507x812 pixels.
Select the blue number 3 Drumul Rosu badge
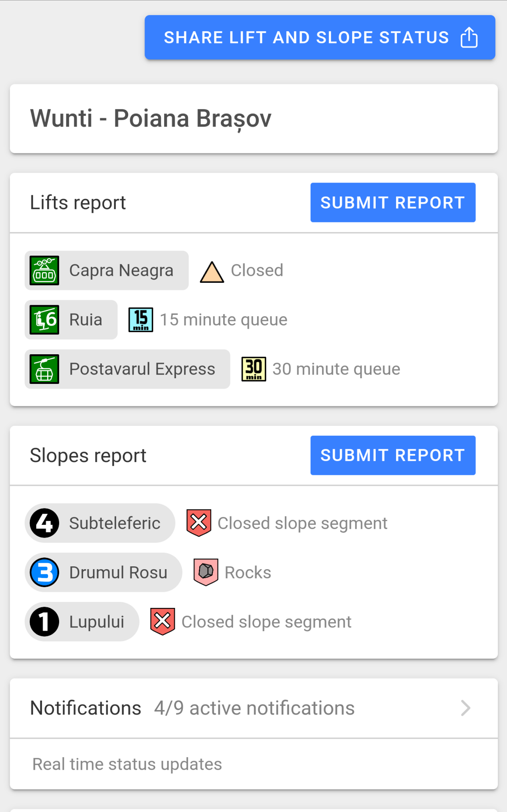(45, 572)
